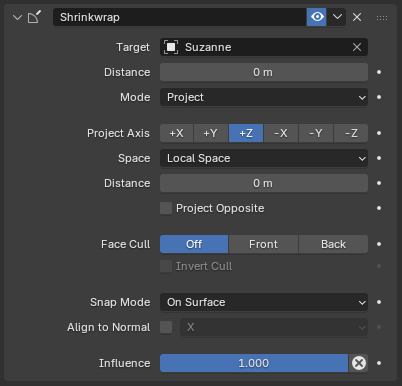Image resolution: width=402 pixels, height=386 pixels.
Task: Enable the Project Opposite checkbox
Action: [166, 208]
